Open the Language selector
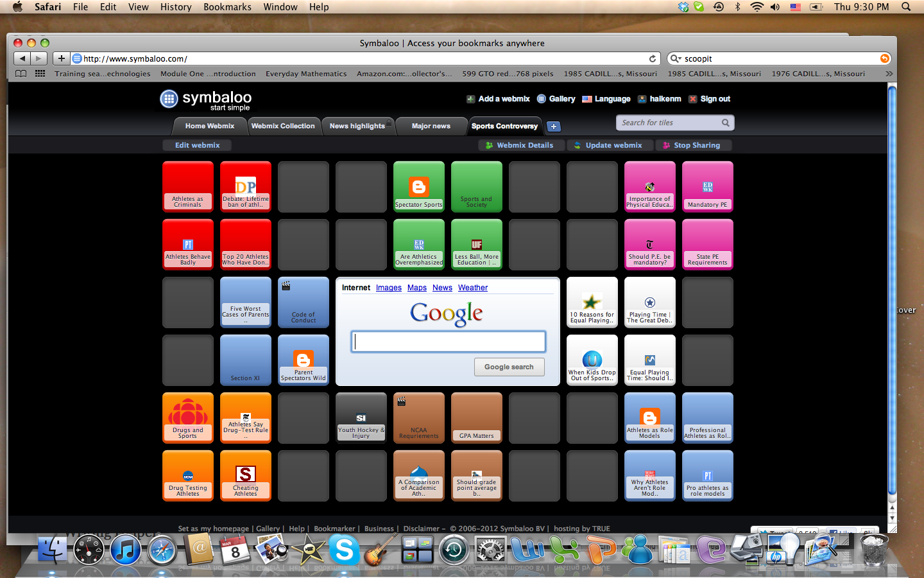The height and width of the screenshot is (578, 924). 606,99
